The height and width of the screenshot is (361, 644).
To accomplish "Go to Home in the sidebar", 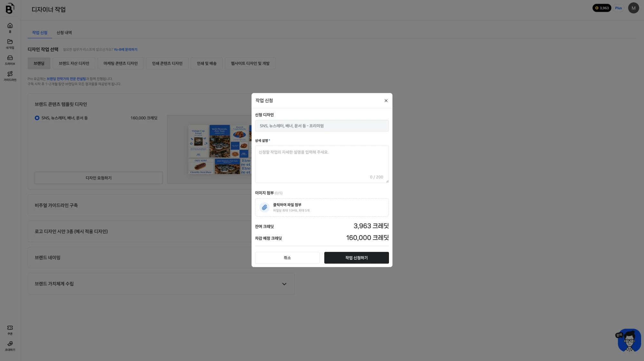I will 10,28.
